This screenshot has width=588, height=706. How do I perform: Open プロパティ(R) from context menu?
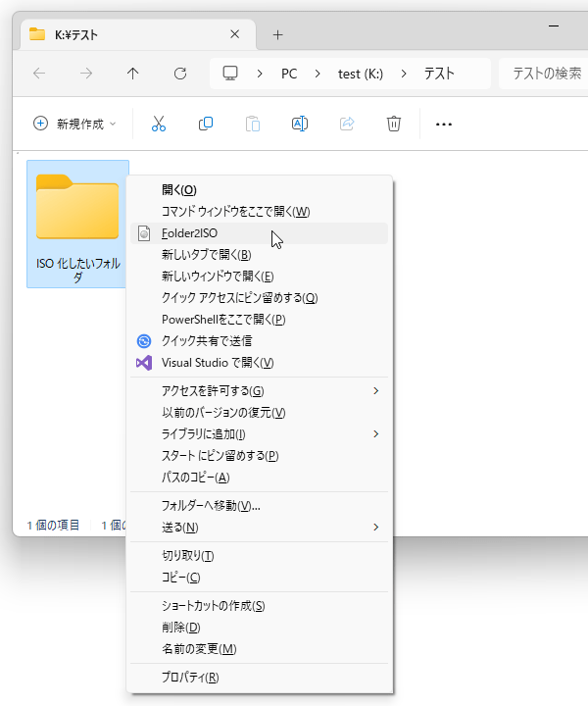coord(259,678)
